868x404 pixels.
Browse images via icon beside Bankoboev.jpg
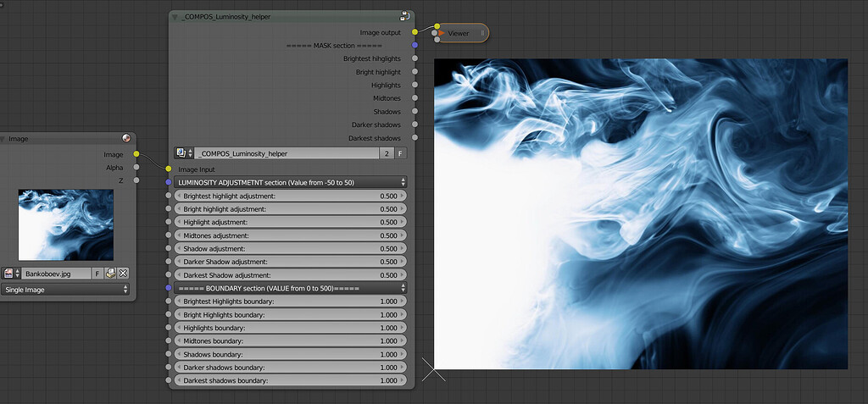[11, 273]
